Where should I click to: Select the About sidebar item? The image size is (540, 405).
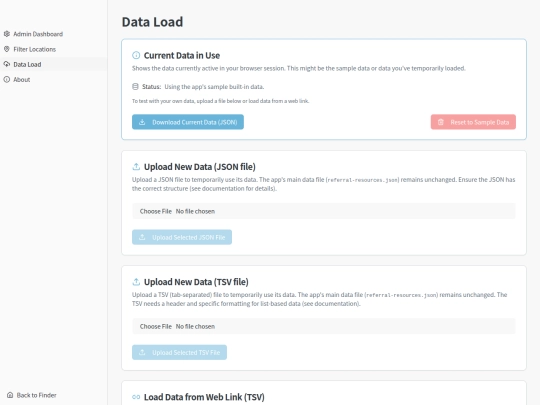(22, 79)
